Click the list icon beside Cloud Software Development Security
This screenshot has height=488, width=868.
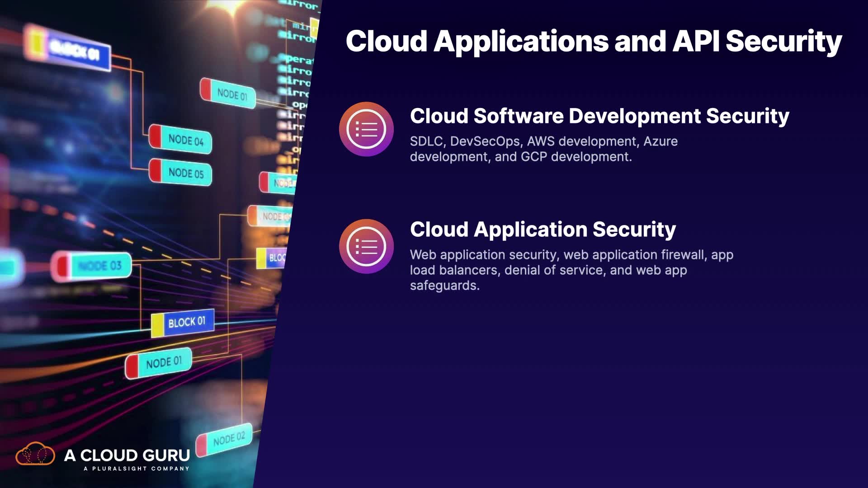pos(366,129)
